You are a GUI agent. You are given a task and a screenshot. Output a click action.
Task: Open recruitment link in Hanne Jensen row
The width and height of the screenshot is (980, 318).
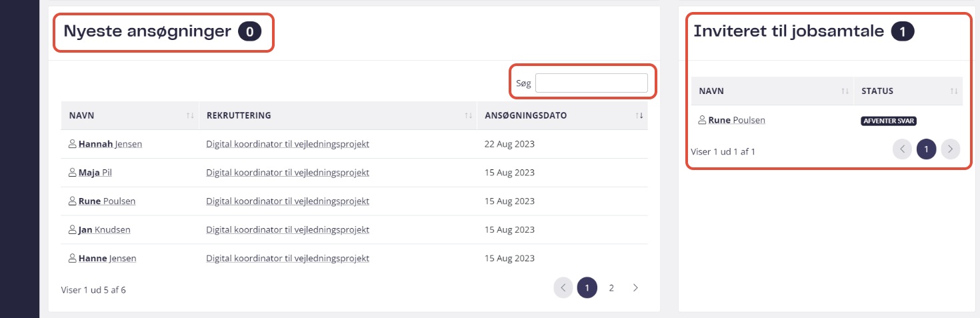point(287,259)
